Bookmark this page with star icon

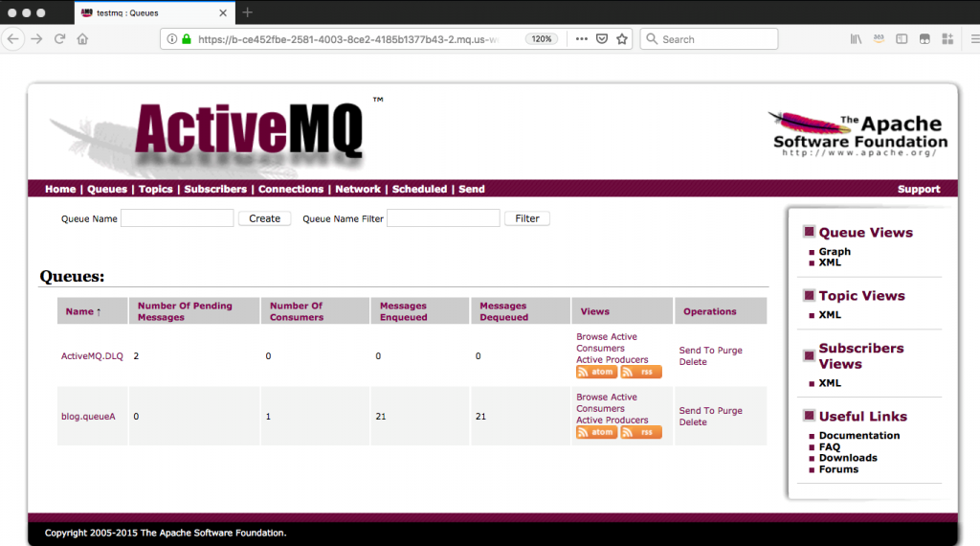tap(622, 38)
